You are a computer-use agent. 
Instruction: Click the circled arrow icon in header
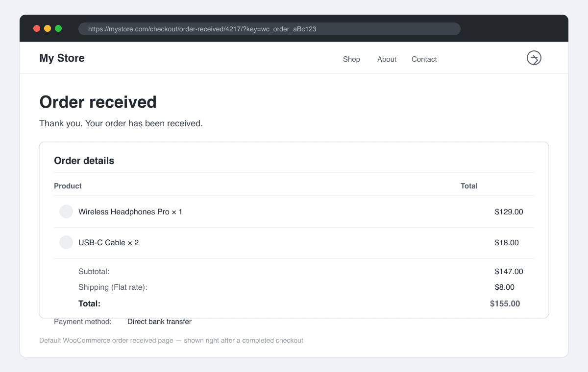(x=534, y=58)
